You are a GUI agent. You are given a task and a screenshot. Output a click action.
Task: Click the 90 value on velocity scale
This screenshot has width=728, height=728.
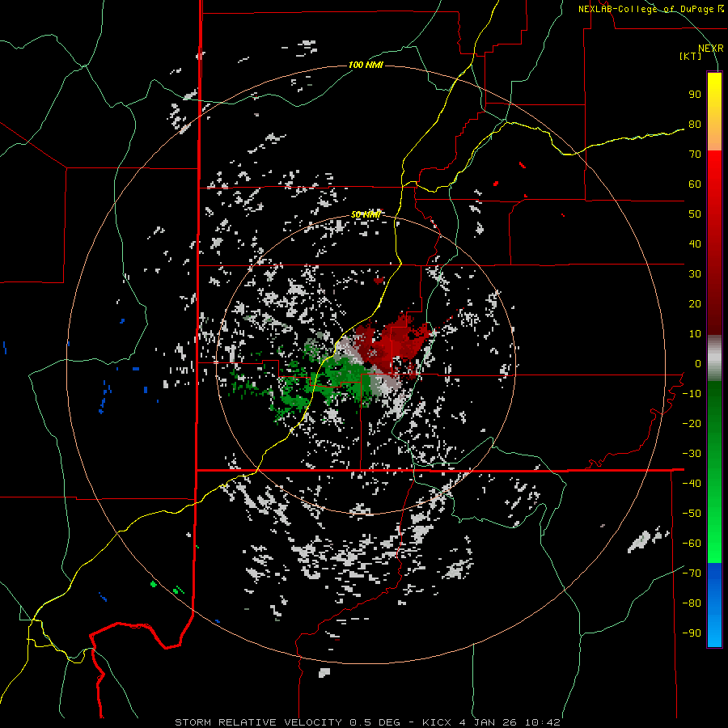695,95
